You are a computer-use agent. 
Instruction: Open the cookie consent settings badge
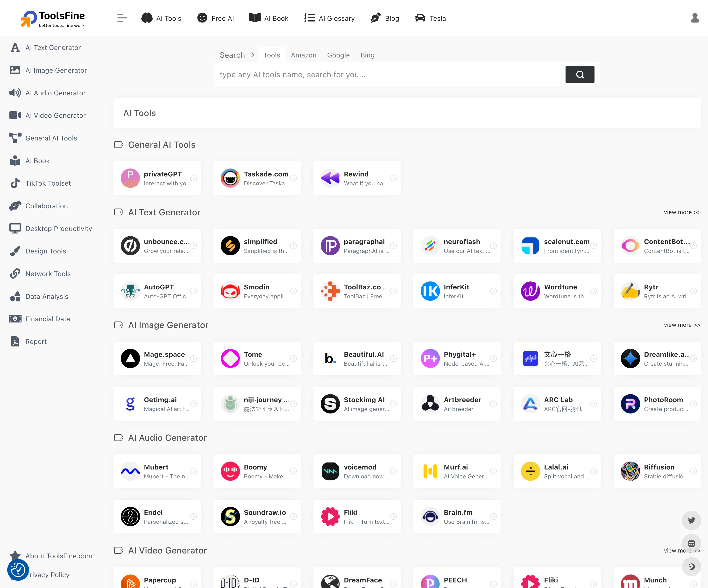(18, 570)
